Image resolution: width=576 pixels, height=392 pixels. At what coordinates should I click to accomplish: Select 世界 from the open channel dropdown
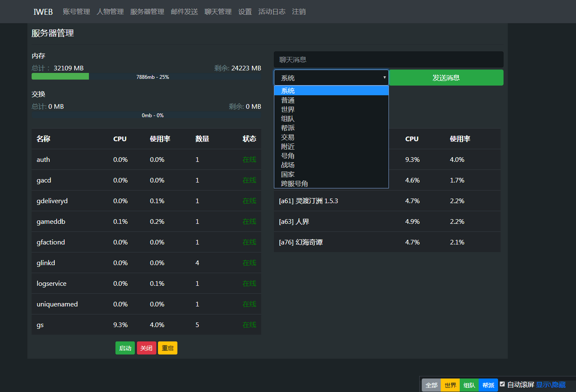tap(288, 109)
